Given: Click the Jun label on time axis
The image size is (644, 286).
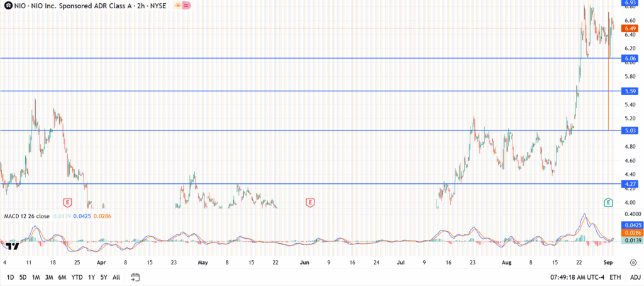Looking at the screenshot, I should (x=304, y=261).
